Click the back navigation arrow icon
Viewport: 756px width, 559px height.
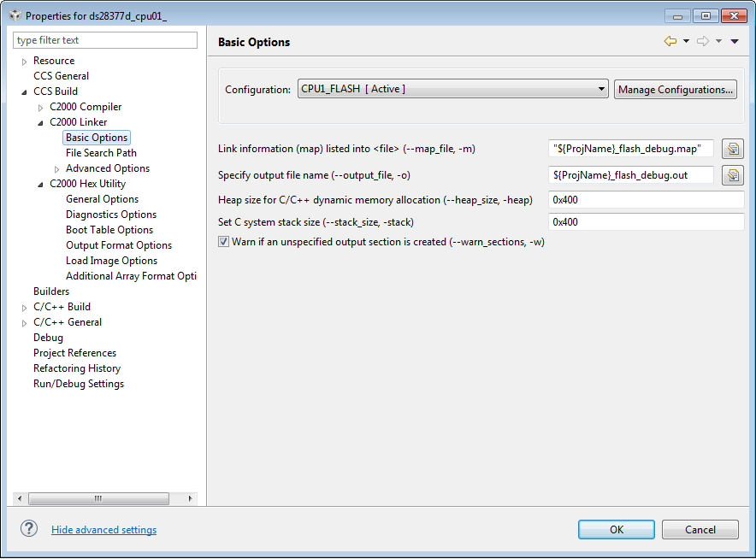click(x=670, y=41)
